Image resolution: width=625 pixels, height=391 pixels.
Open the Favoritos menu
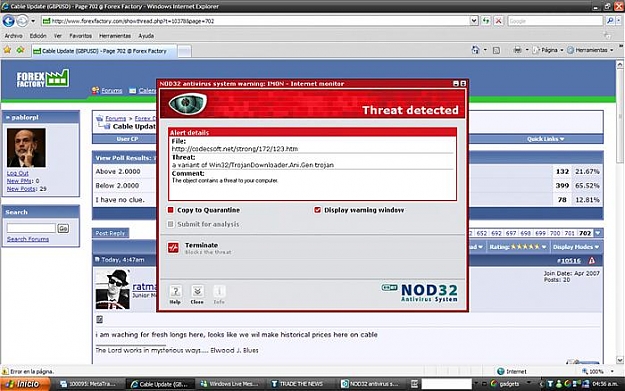[x=81, y=36]
